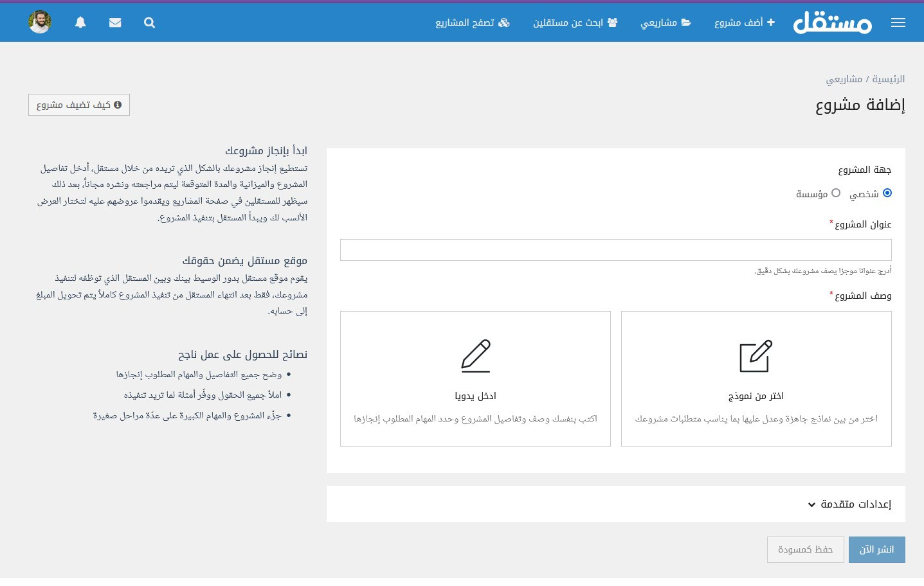Open تصفح المشاريع menu item
Viewport: 924px width, 586px height.
(x=472, y=22)
